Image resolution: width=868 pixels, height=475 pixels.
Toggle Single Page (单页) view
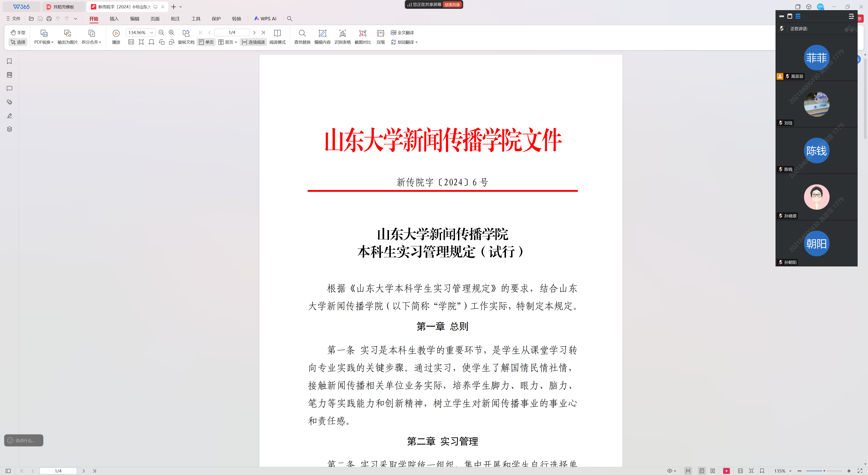[206, 42]
